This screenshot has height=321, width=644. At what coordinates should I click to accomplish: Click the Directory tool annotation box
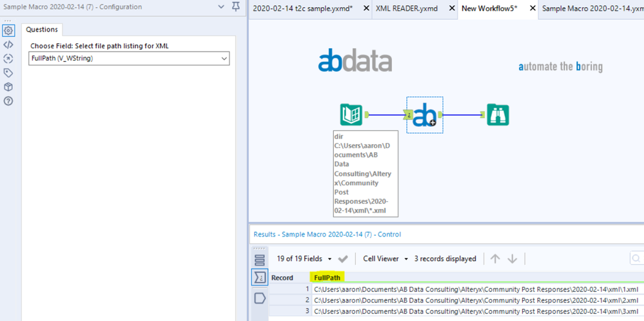point(366,173)
